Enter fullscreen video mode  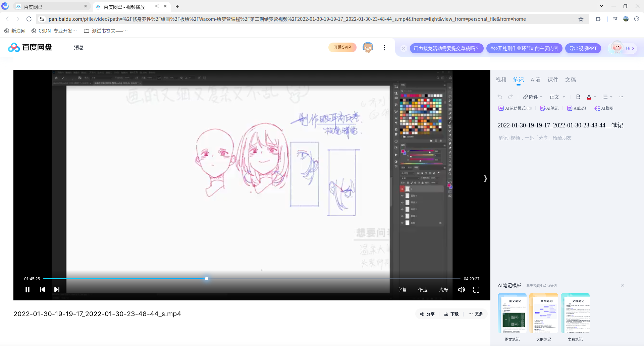pos(476,290)
